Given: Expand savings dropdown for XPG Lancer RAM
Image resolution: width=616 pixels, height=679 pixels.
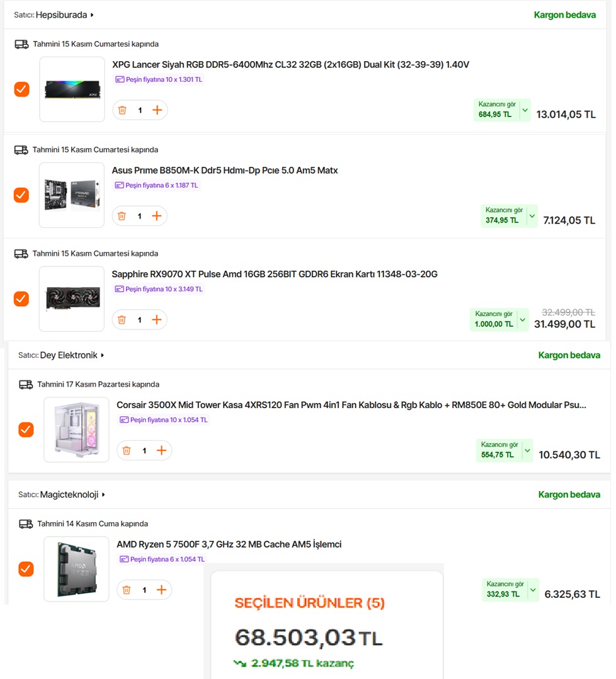Looking at the screenshot, I should 525,110.
